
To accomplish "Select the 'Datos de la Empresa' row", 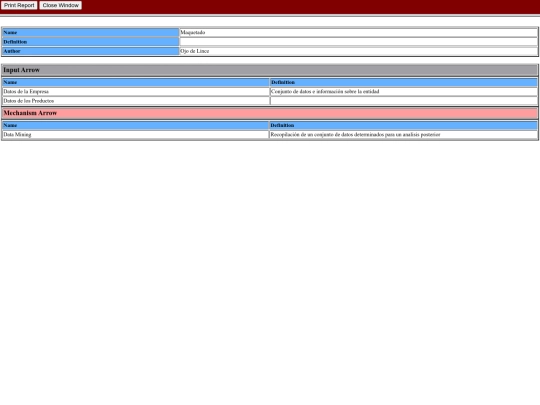I will [x=270, y=92].
